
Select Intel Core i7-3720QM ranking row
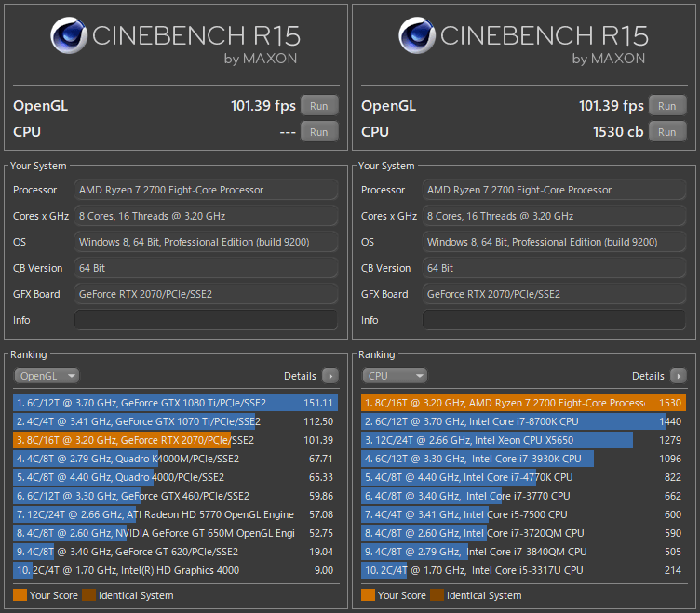point(524,533)
